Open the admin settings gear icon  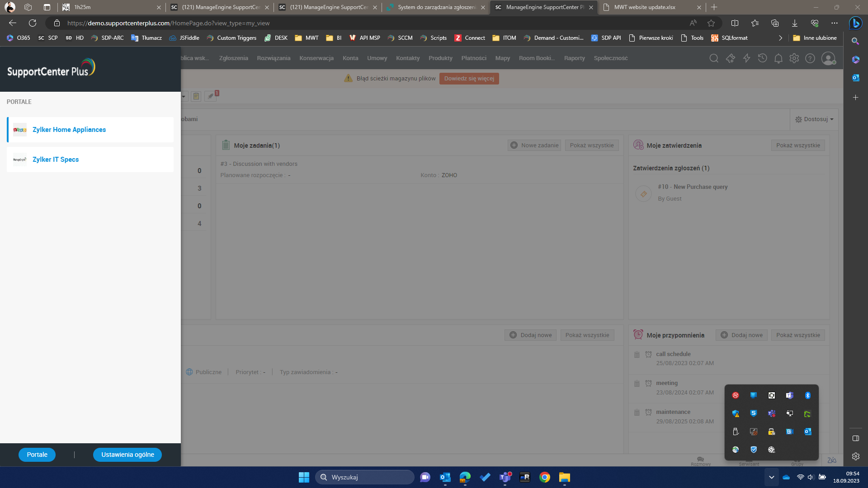point(794,58)
